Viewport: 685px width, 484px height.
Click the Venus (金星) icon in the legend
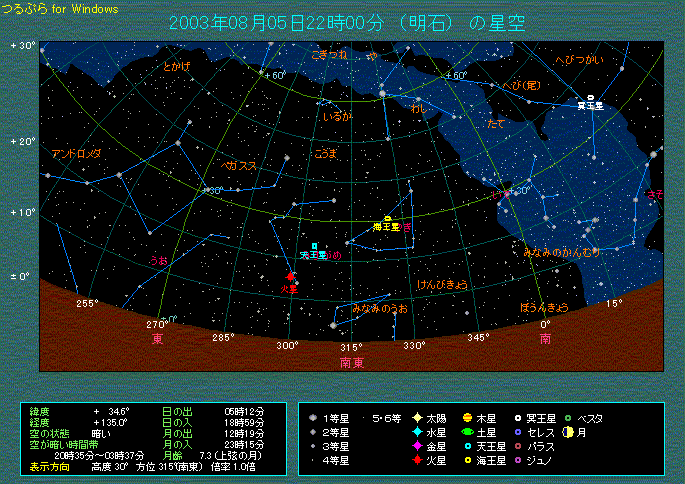pos(417,446)
